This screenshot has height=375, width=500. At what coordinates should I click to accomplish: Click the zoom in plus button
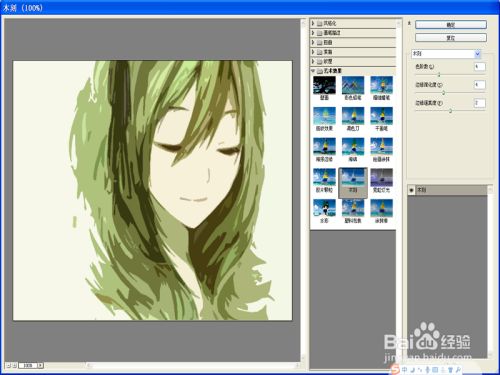coord(14,366)
